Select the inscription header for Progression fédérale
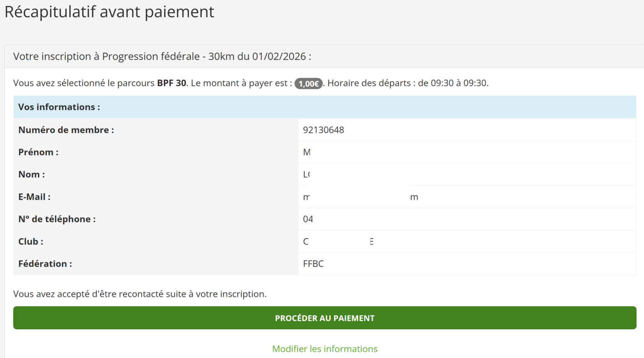The width and height of the screenshot is (644, 358). [x=163, y=56]
